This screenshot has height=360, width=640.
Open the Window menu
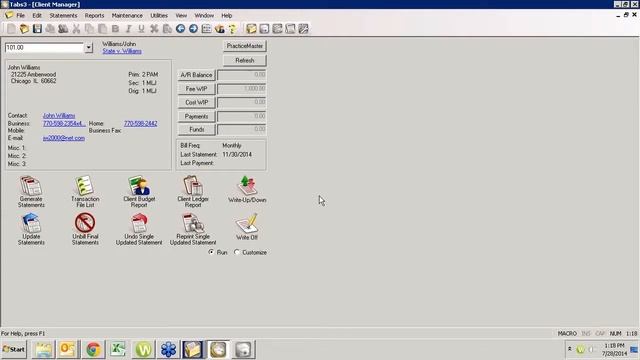(x=204, y=16)
